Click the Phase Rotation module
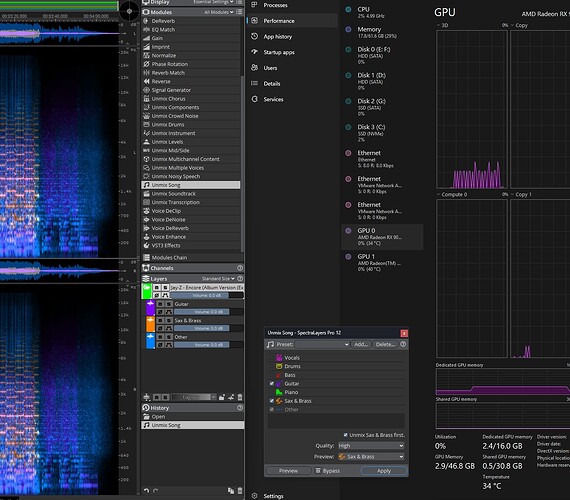 coord(190,64)
